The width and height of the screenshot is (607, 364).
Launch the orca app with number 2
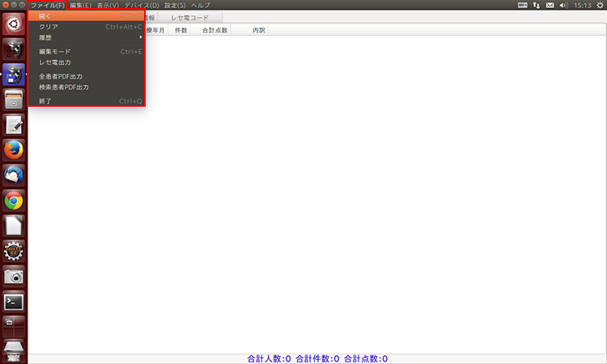14,49
